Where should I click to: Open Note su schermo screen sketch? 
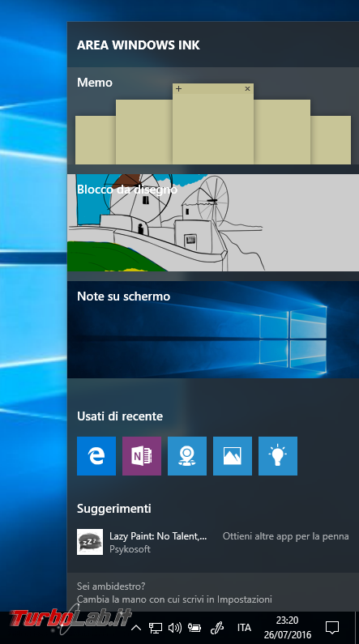213,330
